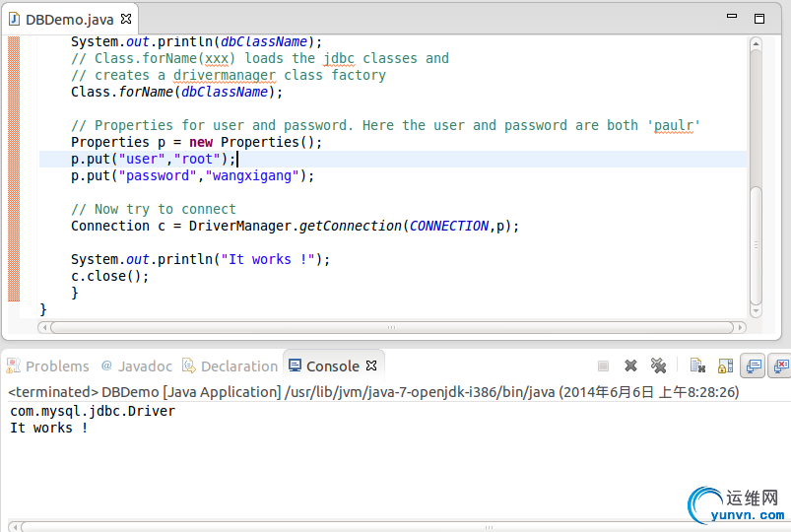Viewport: 791px width, 532px height.
Task: Activate the DBDemo.java editor tab
Action: click(70, 19)
